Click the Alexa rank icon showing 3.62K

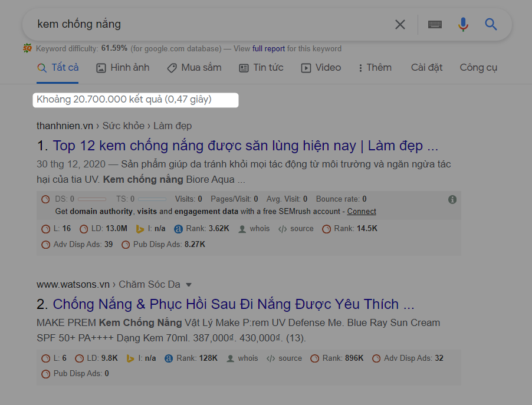178,229
